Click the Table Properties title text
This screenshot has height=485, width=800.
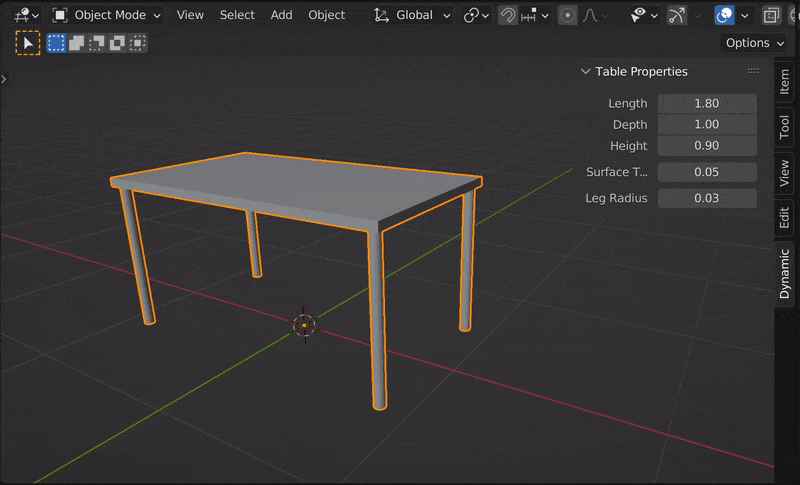(641, 71)
